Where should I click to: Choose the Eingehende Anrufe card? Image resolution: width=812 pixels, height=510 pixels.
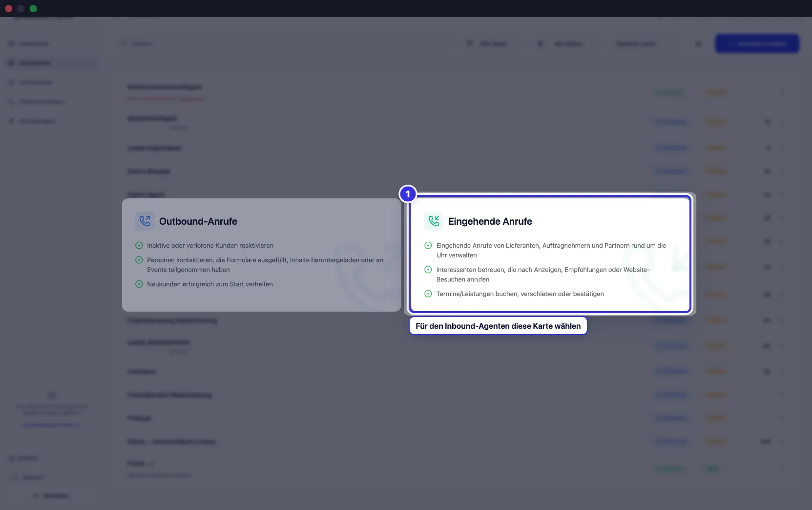pyautogui.click(x=550, y=254)
